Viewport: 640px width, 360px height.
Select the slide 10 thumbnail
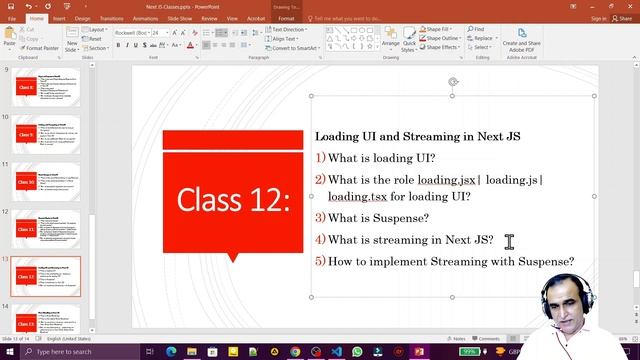[x=46, y=135]
